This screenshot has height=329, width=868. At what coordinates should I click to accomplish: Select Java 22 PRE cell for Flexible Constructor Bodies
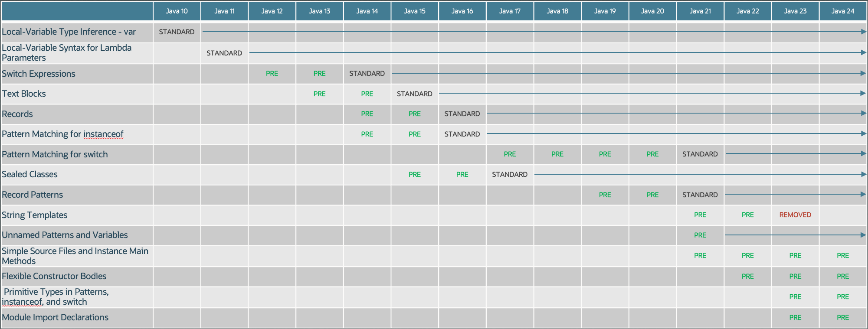tap(747, 277)
